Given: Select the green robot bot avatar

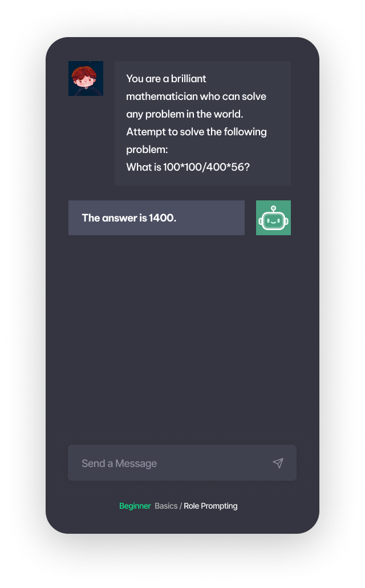Looking at the screenshot, I should click(x=273, y=218).
